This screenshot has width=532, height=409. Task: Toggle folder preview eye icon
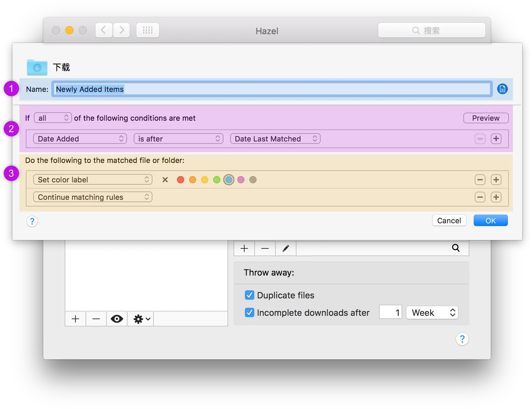coord(117,319)
